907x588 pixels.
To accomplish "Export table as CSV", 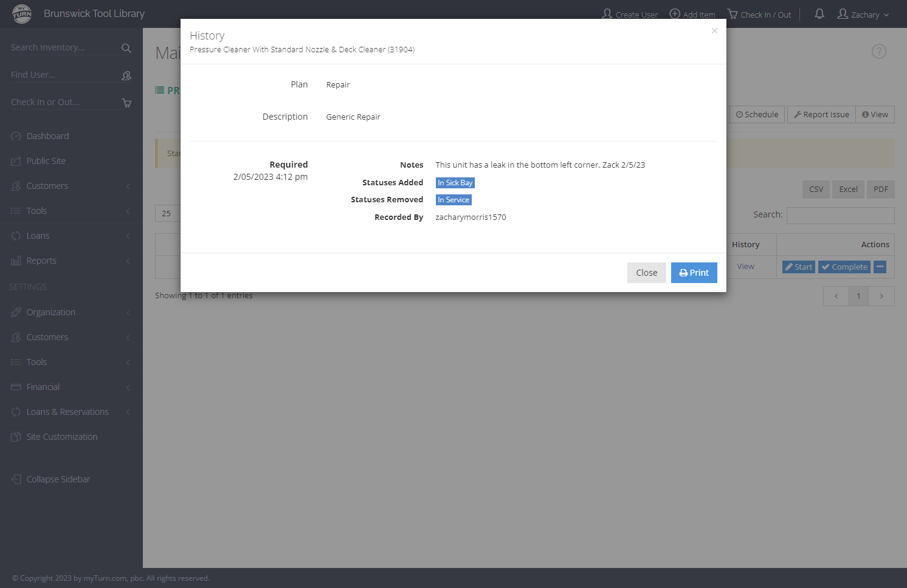I will [816, 190].
